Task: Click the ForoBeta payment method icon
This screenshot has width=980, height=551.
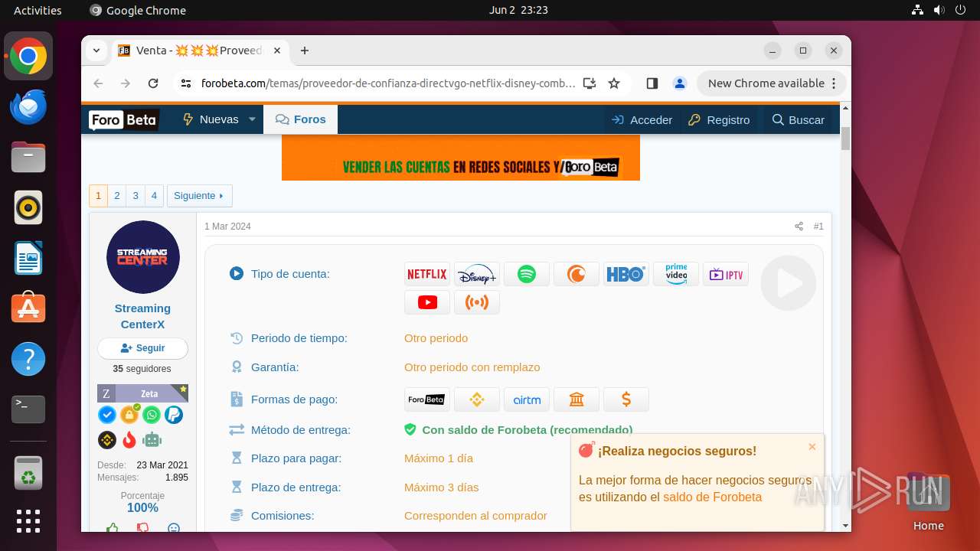Action: pyautogui.click(x=427, y=399)
